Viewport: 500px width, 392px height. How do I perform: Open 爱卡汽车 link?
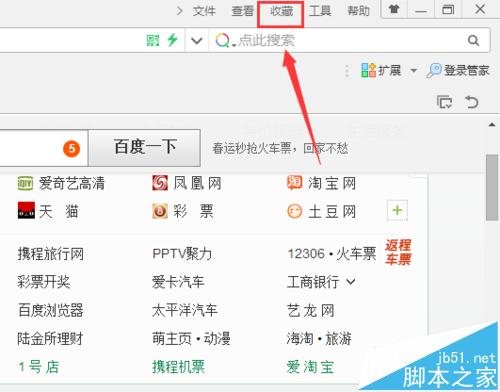pyautogui.click(x=178, y=282)
